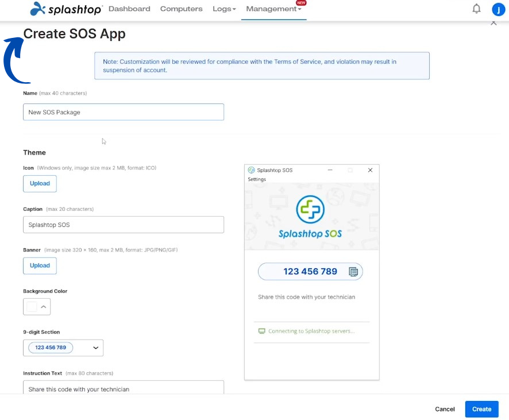The height and width of the screenshot is (420, 509).
Task: Click the connecting status monitor icon
Action: pos(262,331)
